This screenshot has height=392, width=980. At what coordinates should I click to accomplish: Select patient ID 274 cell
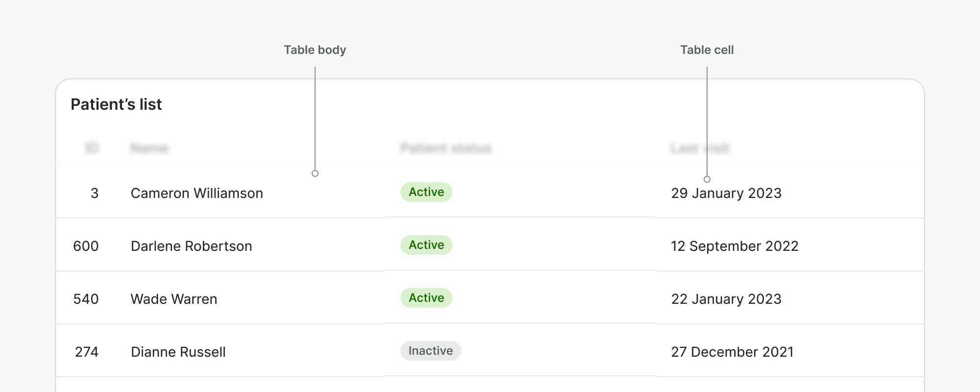tap(87, 352)
